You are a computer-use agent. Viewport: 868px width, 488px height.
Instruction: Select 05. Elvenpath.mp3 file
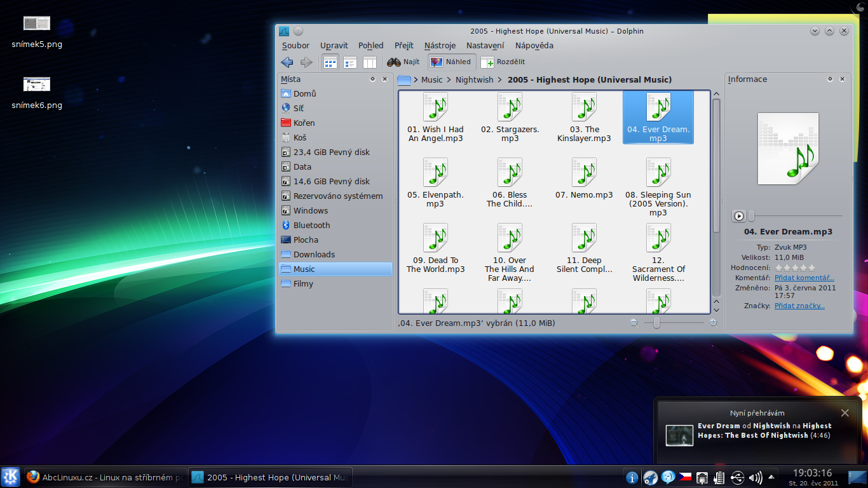coord(435,184)
